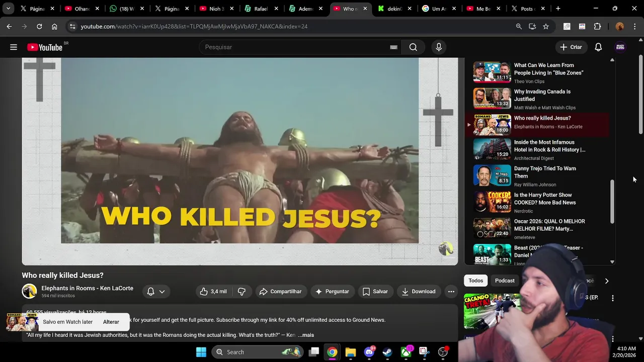Viewport: 644px width, 362px height.
Task: Open 'Danny Trejo Tried To Warn Them' thumbnail
Action: tap(492, 175)
